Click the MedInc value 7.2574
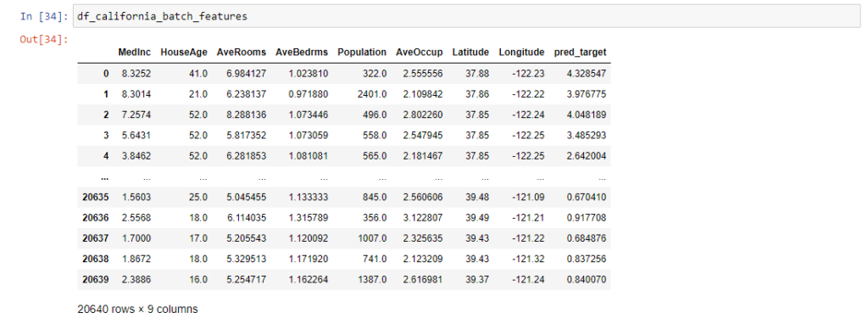868x324 pixels. click(x=136, y=115)
